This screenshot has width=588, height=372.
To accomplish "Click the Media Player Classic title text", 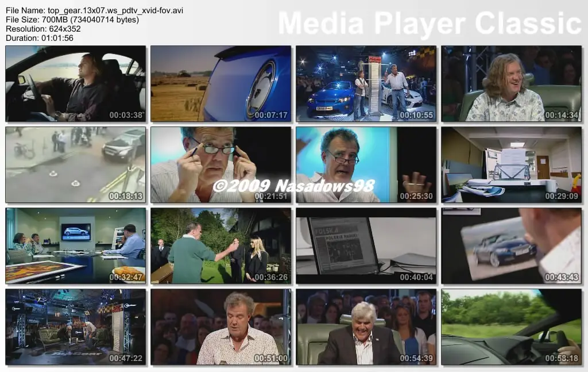I will point(430,23).
